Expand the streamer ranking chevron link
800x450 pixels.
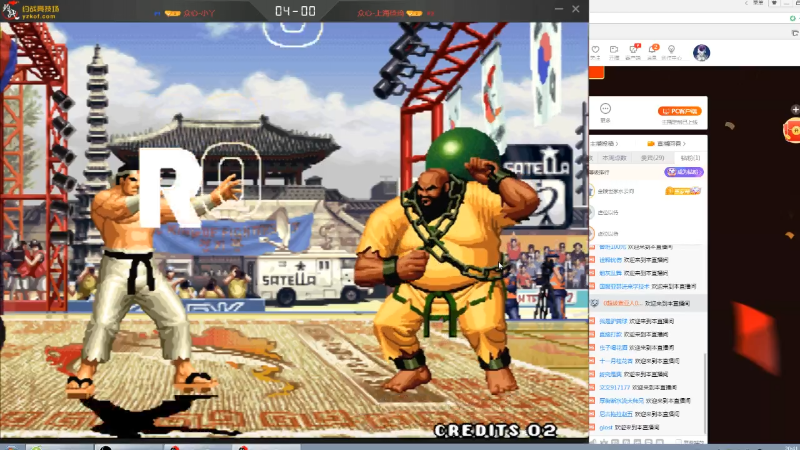604,144
